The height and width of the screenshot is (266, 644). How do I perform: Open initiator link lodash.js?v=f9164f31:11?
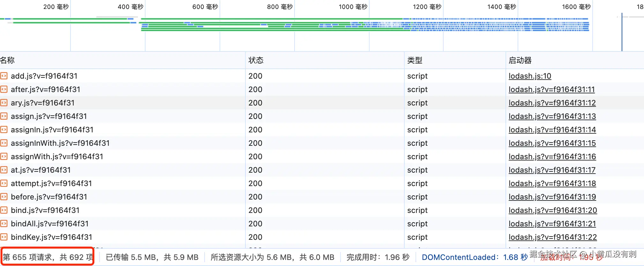(x=552, y=90)
